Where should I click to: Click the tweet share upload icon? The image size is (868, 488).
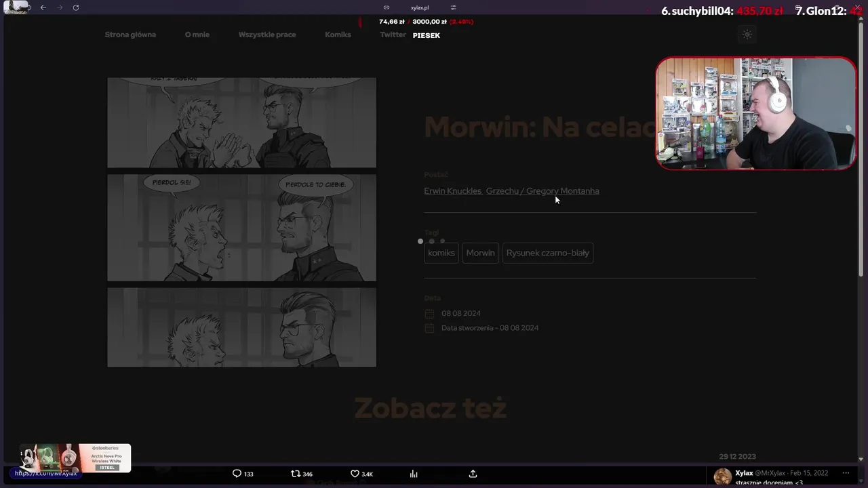(x=473, y=474)
